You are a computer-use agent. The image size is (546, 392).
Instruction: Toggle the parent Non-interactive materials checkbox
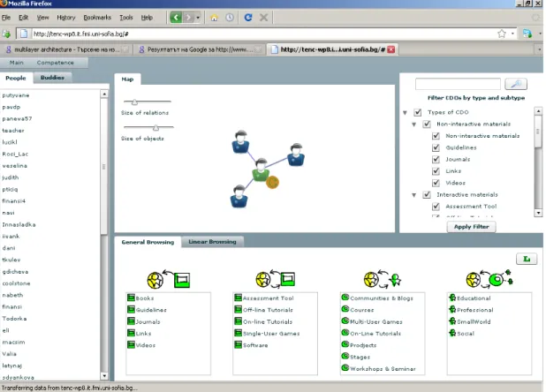(427, 124)
